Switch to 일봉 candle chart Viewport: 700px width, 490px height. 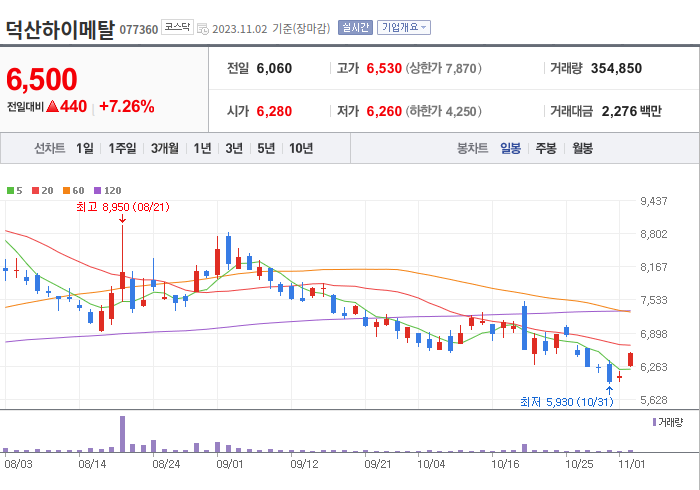click(510, 148)
